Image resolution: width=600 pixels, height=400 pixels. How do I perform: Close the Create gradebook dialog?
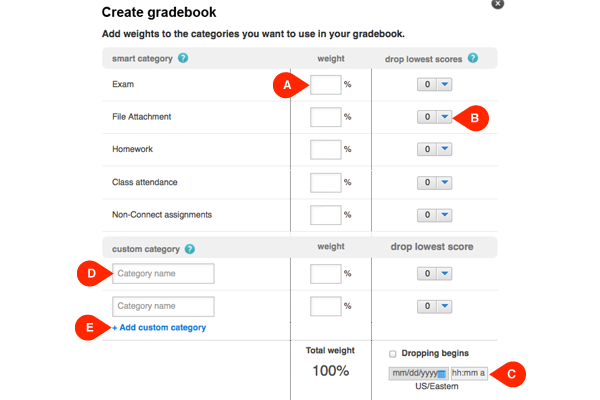pyautogui.click(x=498, y=4)
